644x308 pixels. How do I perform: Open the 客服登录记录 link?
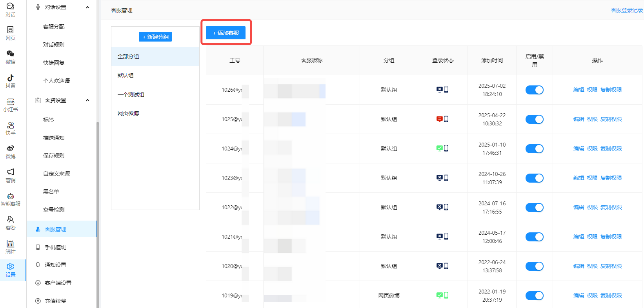click(x=626, y=10)
